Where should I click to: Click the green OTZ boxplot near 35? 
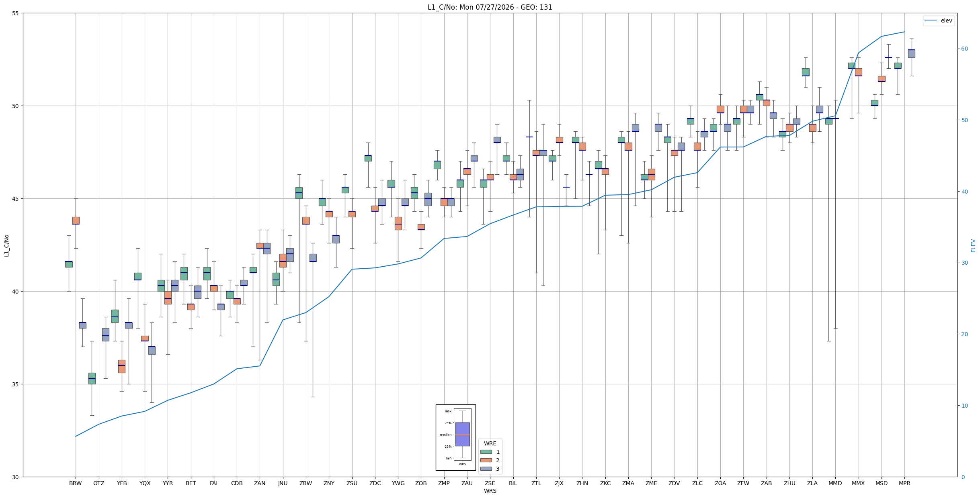[x=92, y=378]
